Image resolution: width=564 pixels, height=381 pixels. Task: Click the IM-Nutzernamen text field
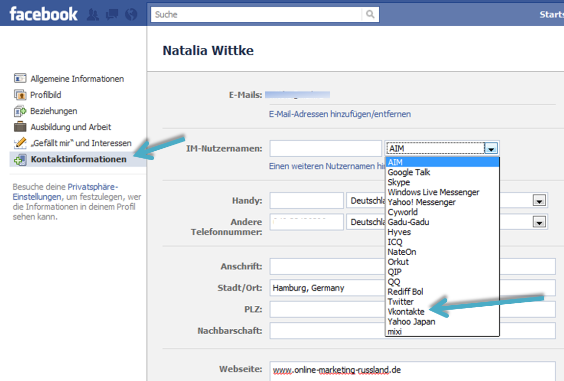(326, 148)
